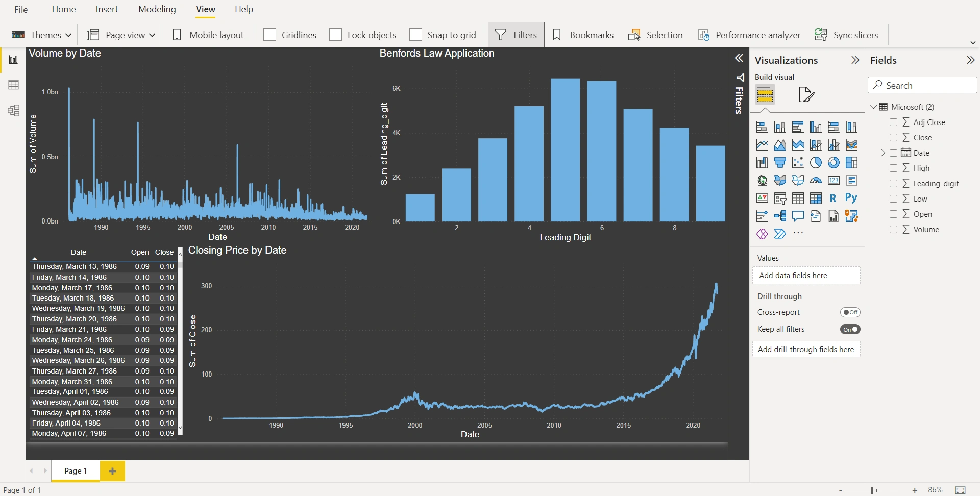Adjust the zoom level slider
Screen dimensions: 980x496
coord(874,490)
